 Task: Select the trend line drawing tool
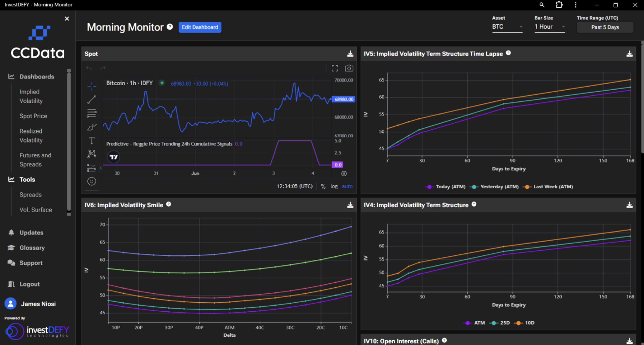(91, 100)
